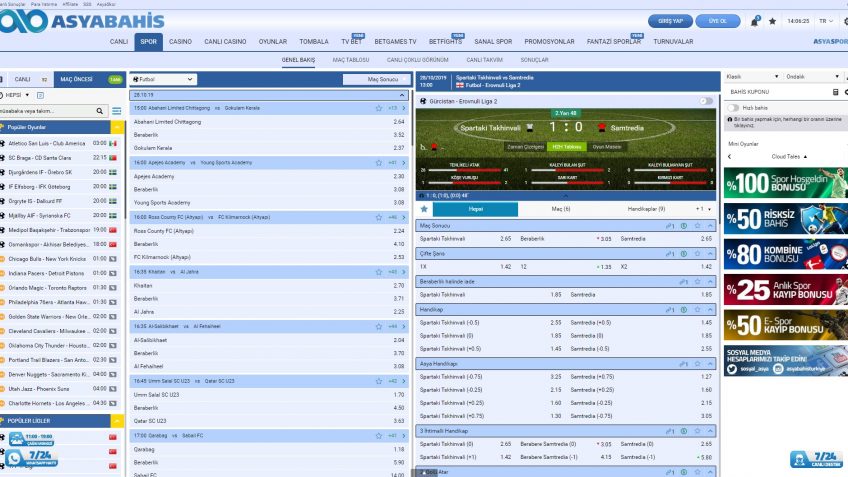Collapse the Handikap market section

tap(709, 310)
